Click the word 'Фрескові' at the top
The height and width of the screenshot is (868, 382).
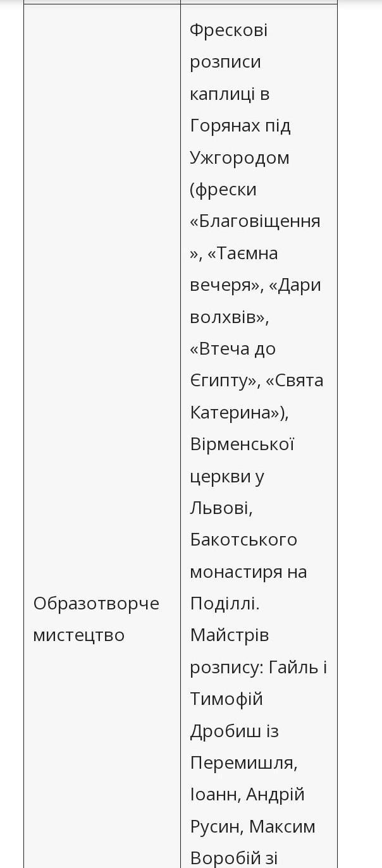(x=228, y=30)
